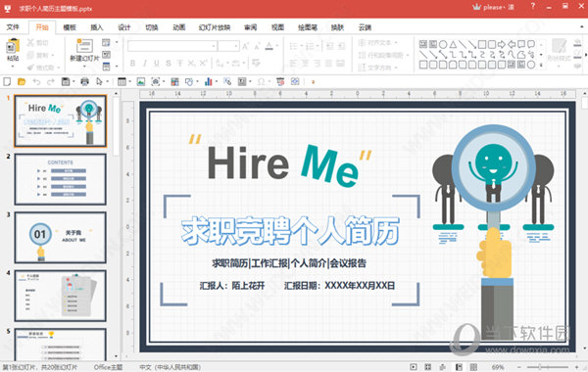This screenshot has height=372, width=588.
Task: Open the 对齐文本 dropdown
Action: point(378,43)
